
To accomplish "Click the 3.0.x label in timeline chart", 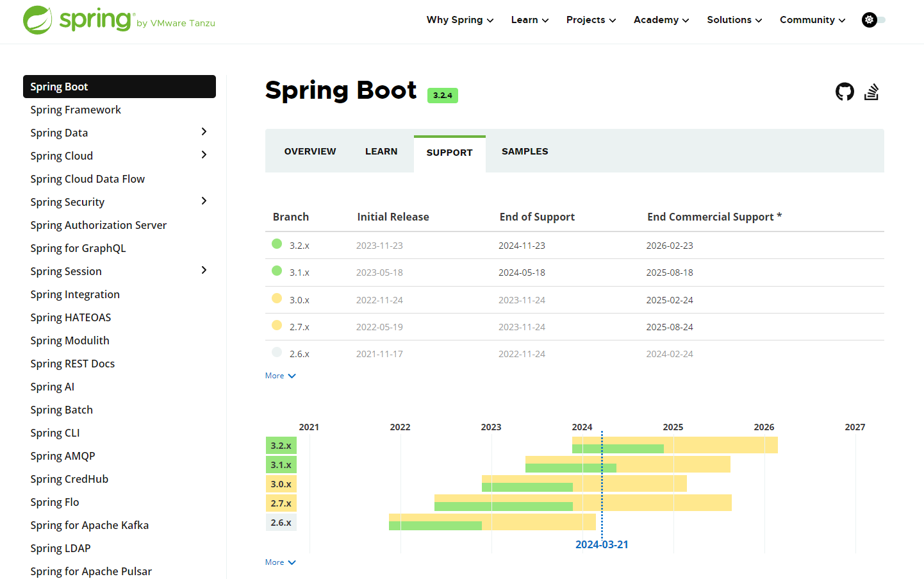I will 281,484.
